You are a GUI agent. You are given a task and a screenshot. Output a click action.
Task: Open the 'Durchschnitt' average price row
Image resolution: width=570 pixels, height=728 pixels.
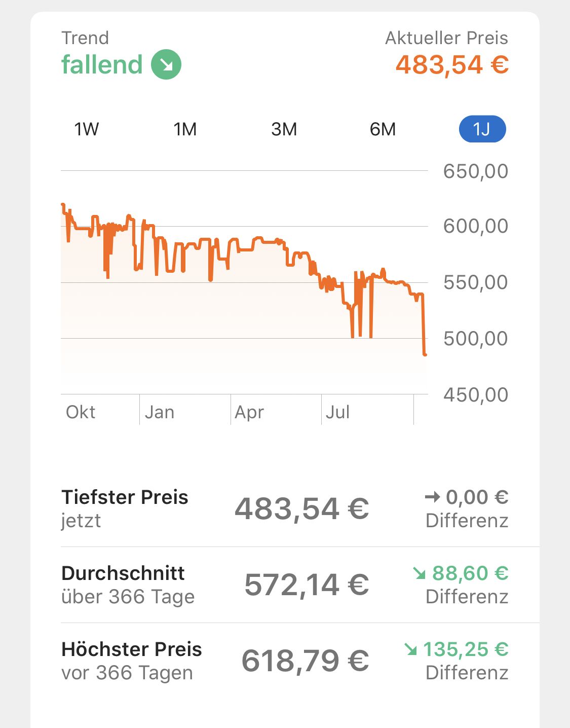tap(123, 573)
